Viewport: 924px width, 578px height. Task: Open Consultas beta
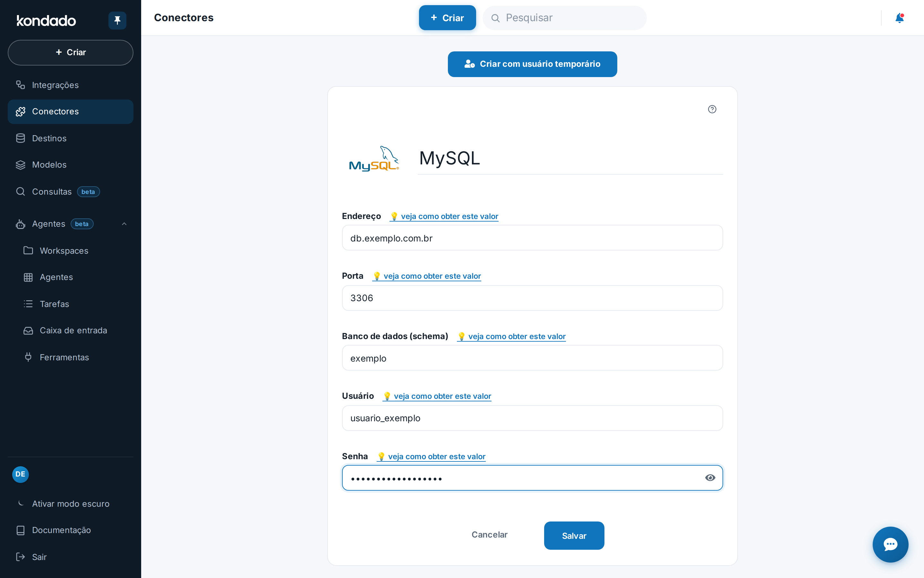click(71, 191)
